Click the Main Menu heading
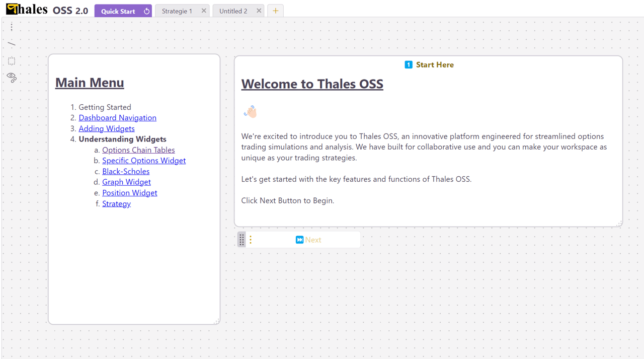 pyautogui.click(x=90, y=83)
